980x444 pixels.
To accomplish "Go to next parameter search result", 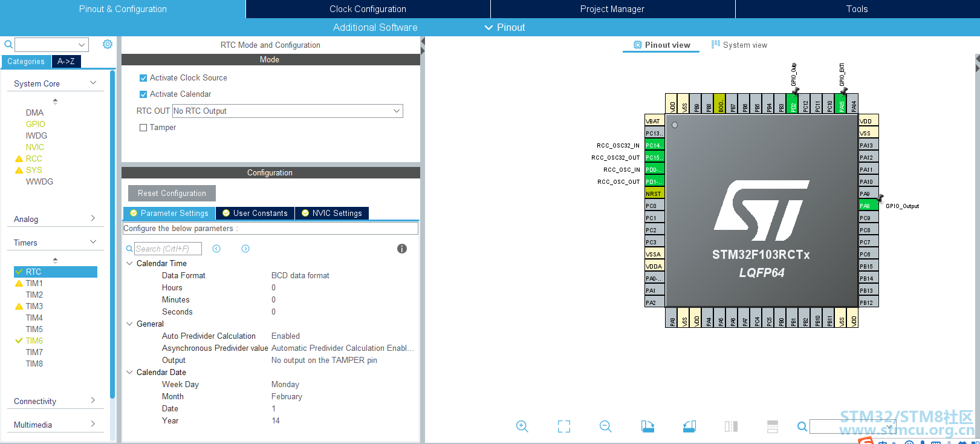I will click(x=245, y=249).
